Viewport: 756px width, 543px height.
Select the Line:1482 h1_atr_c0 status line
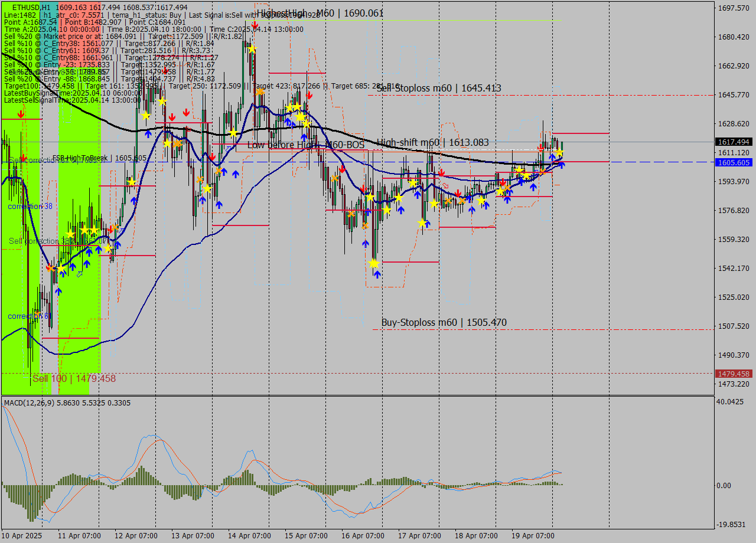[162, 15]
